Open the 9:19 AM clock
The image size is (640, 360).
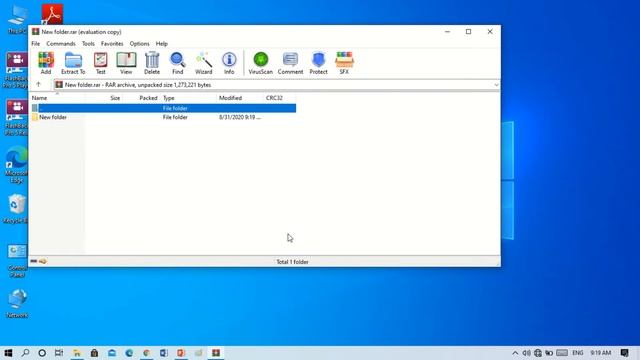(x=600, y=353)
